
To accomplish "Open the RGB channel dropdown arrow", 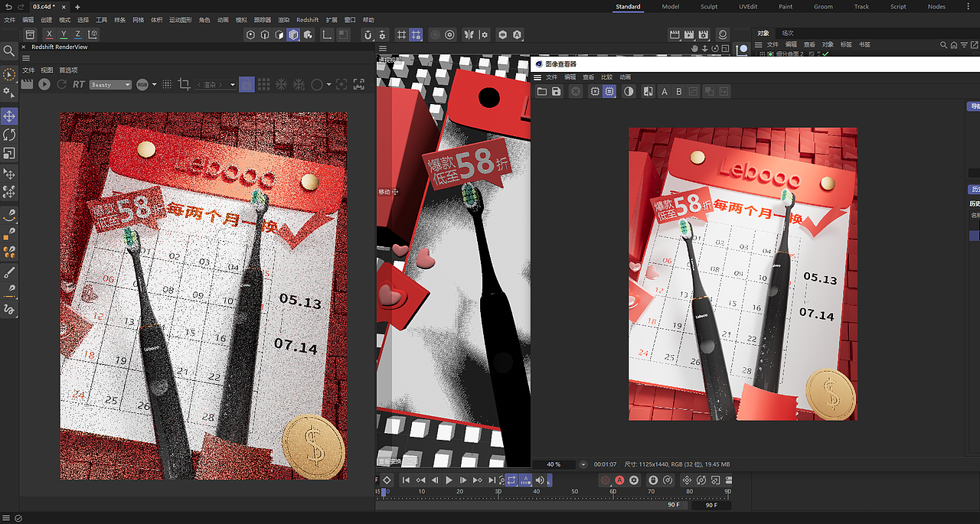I will (154, 84).
